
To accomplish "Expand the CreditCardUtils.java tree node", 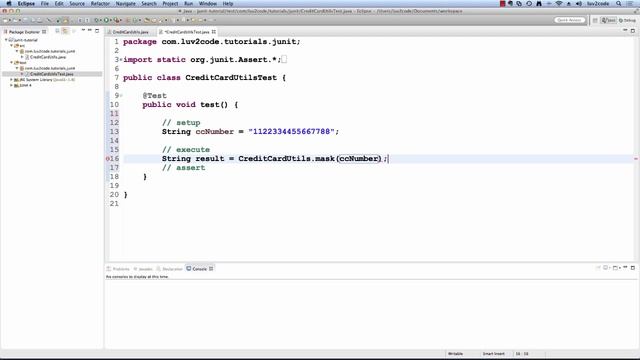I will (x=22, y=57).
